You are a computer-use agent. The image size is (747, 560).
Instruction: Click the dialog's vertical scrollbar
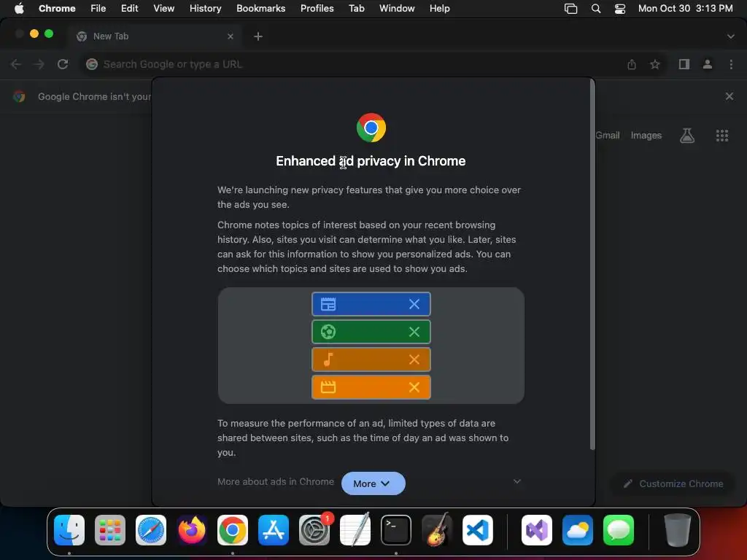[x=592, y=264]
